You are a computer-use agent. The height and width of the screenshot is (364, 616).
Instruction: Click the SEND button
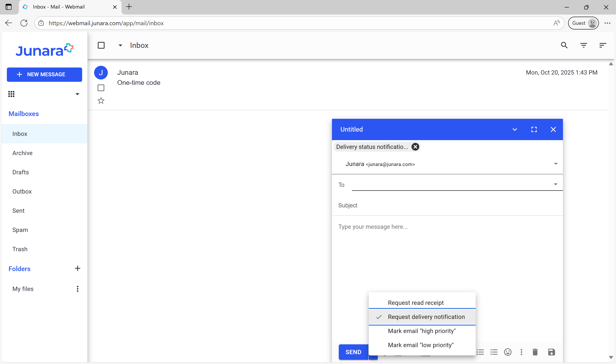[353, 352]
